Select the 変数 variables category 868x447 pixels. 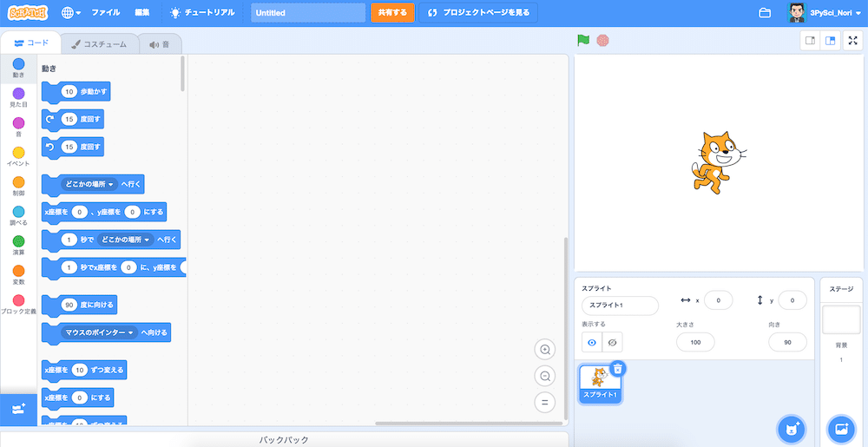click(x=18, y=275)
